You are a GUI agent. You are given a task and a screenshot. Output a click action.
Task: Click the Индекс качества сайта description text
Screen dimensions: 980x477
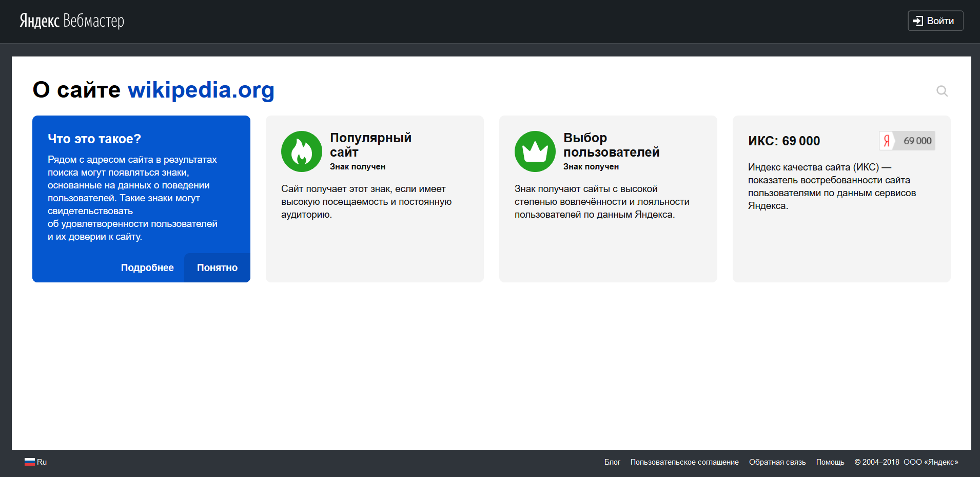pos(832,186)
